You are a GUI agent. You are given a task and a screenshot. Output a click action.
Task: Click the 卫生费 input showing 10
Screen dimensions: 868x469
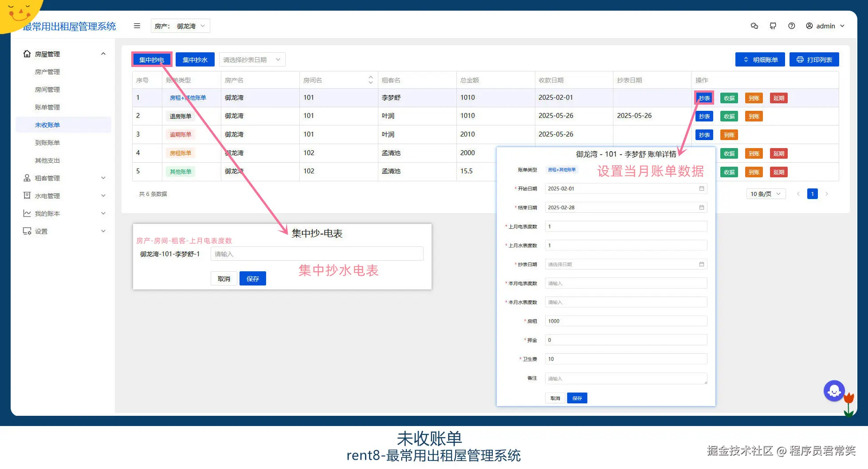click(x=626, y=359)
